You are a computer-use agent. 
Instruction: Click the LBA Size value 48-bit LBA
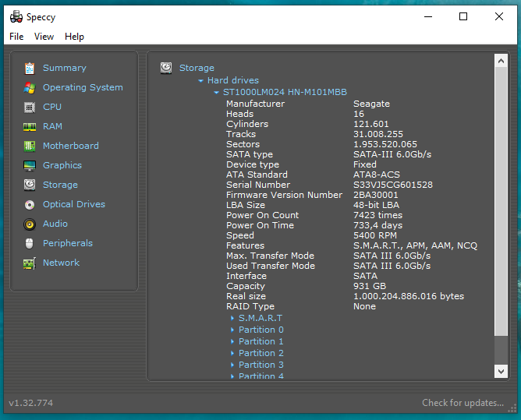coord(376,205)
